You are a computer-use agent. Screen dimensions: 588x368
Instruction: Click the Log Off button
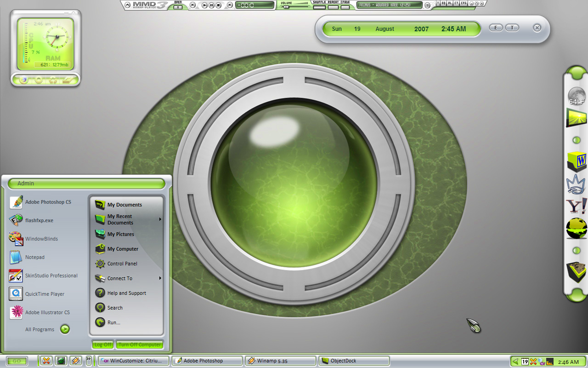(x=103, y=345)
